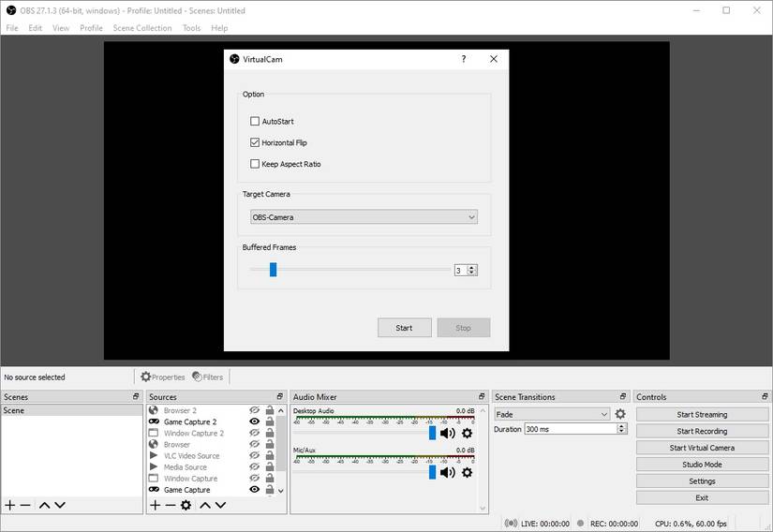This screenshot has height=532, width=773.
Task: Open scene transition properties gear icon
Action: pos(620,414)
